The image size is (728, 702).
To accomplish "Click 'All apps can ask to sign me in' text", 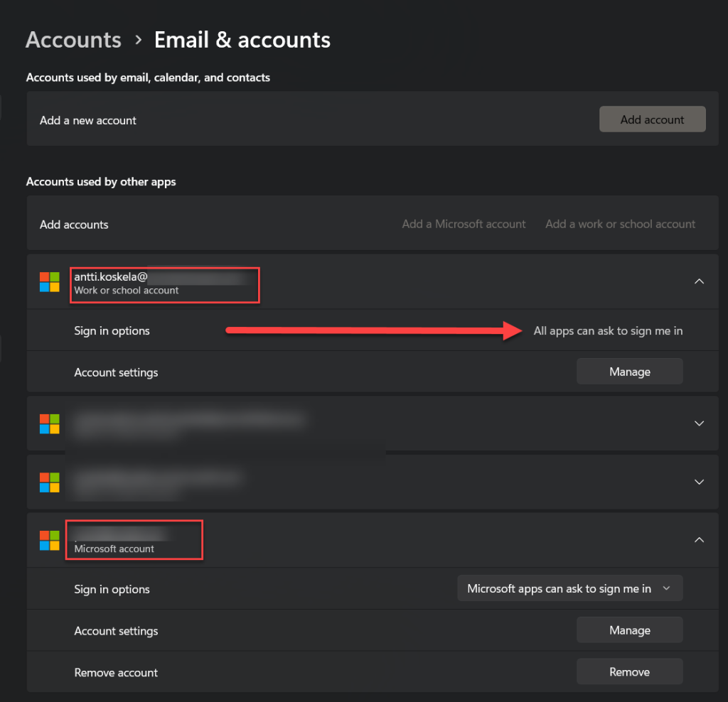I will point(608,330).
